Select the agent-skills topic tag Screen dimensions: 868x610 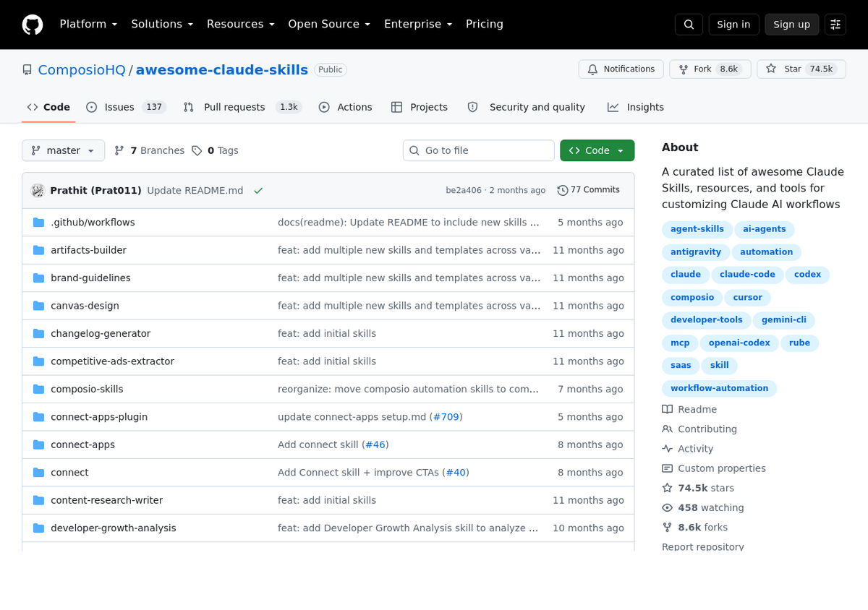tap(697, 229)
